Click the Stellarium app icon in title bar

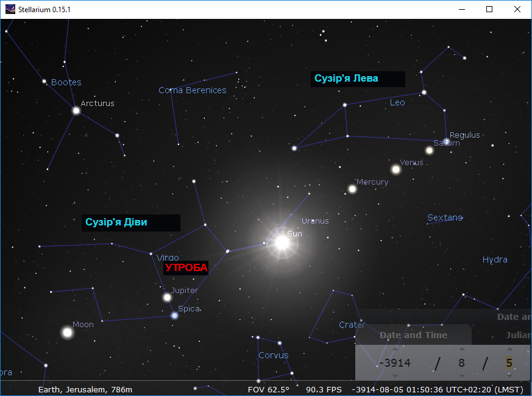(10, 9)
